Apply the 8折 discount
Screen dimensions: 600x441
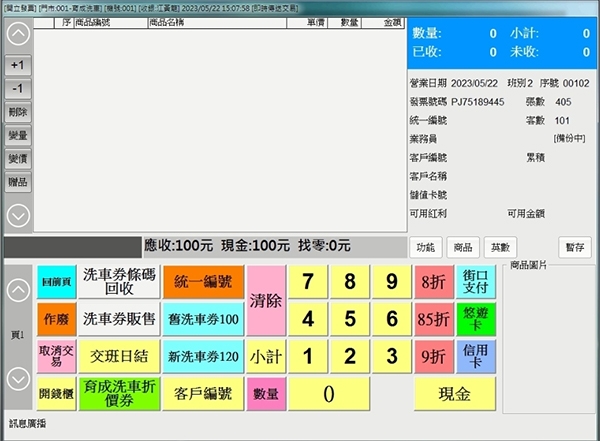[x=434, y=282]
